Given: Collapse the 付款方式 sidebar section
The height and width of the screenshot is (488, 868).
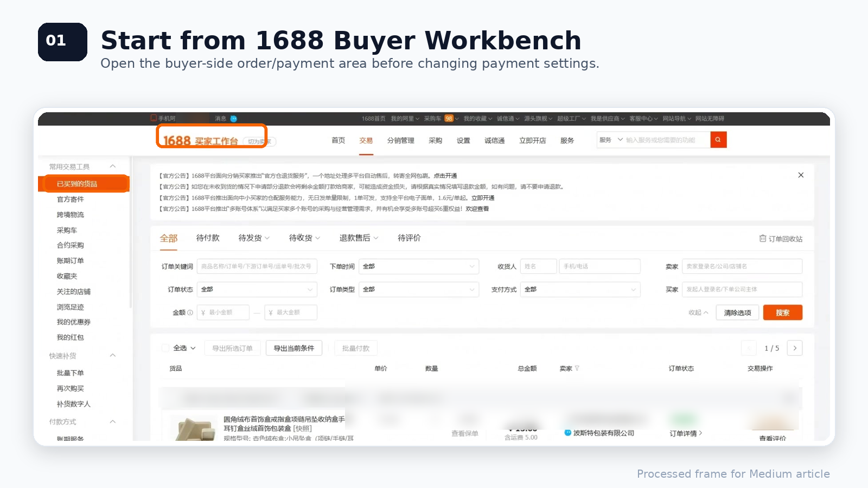Looking at the screenshot, I should pyautogui.click(x=113, y=422).
